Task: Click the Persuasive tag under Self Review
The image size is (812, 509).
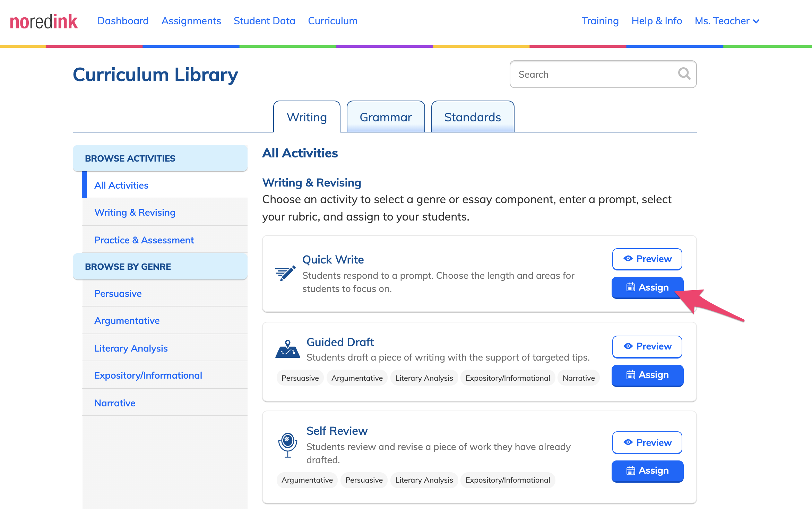Action: coord(364,480)
